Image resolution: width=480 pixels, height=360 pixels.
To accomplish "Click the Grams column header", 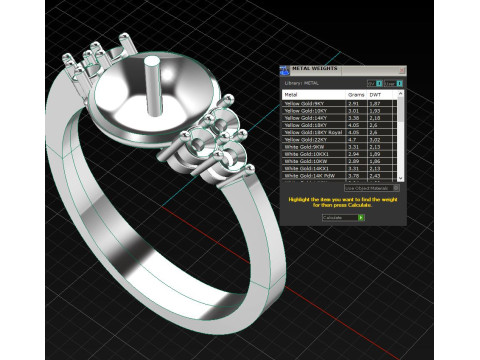I will coord(356,95).
